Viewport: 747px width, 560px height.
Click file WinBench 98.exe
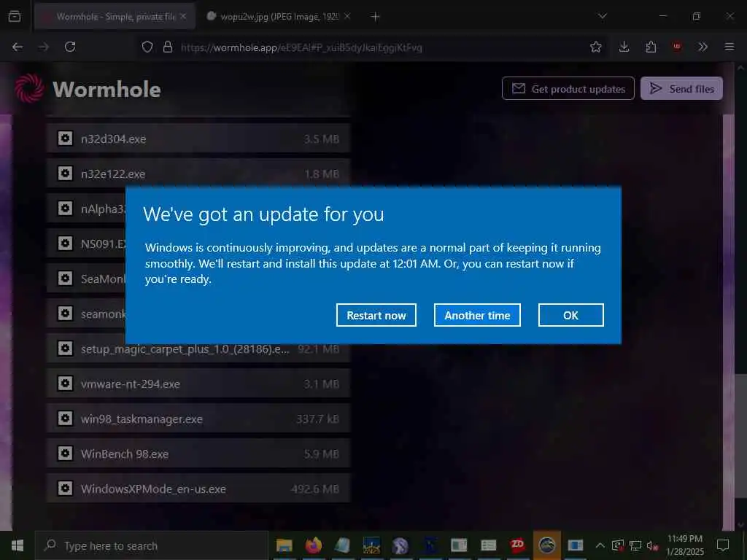198,454
